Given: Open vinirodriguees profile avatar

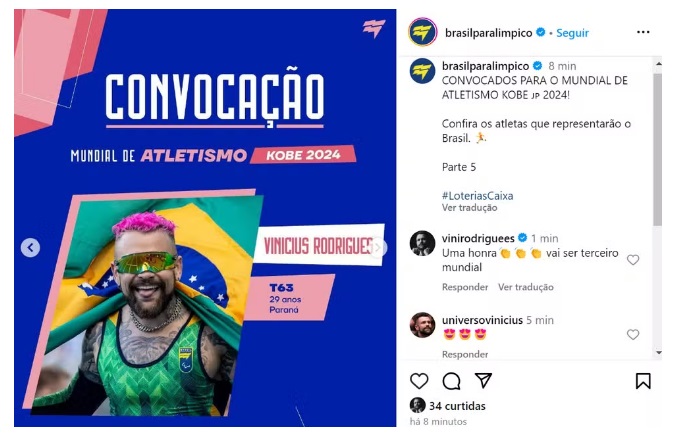Looking at the screenshot, I should (422, 243).
